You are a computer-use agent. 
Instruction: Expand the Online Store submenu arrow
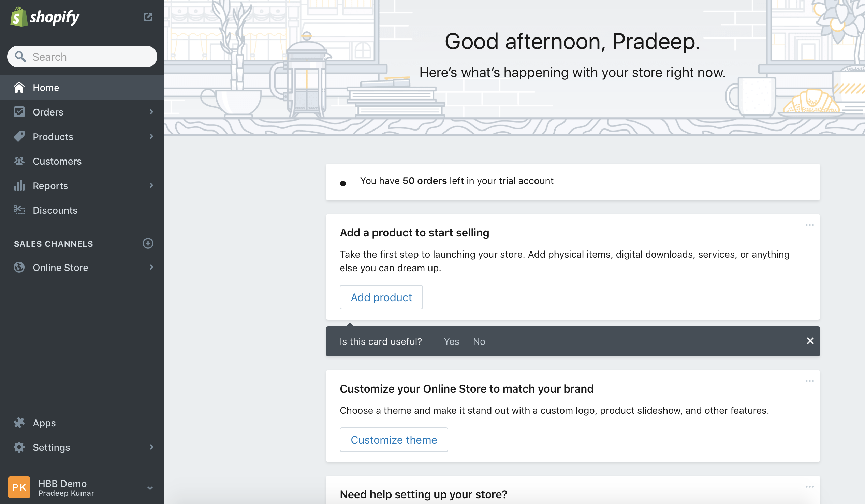click(151, 267)
